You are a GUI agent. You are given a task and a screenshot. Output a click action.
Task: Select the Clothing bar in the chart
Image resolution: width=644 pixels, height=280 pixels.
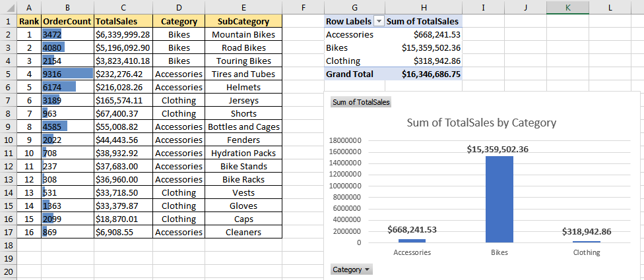click(587, 242)
